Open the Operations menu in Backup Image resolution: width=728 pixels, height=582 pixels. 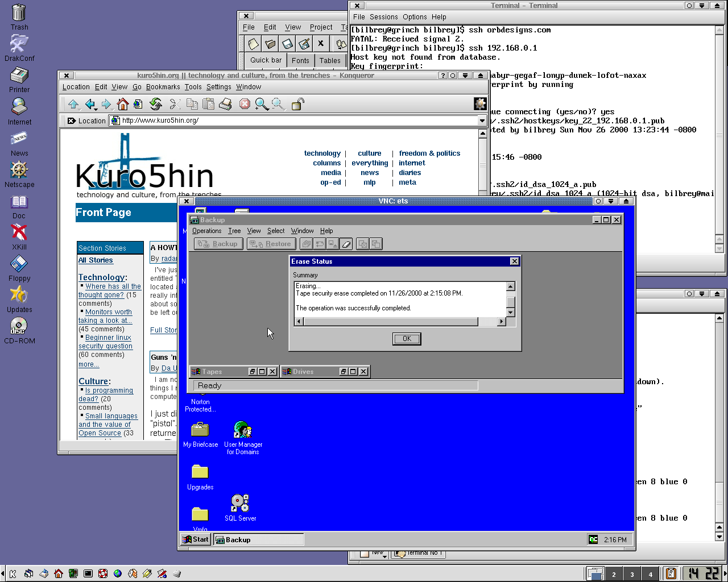coord(206,231)
